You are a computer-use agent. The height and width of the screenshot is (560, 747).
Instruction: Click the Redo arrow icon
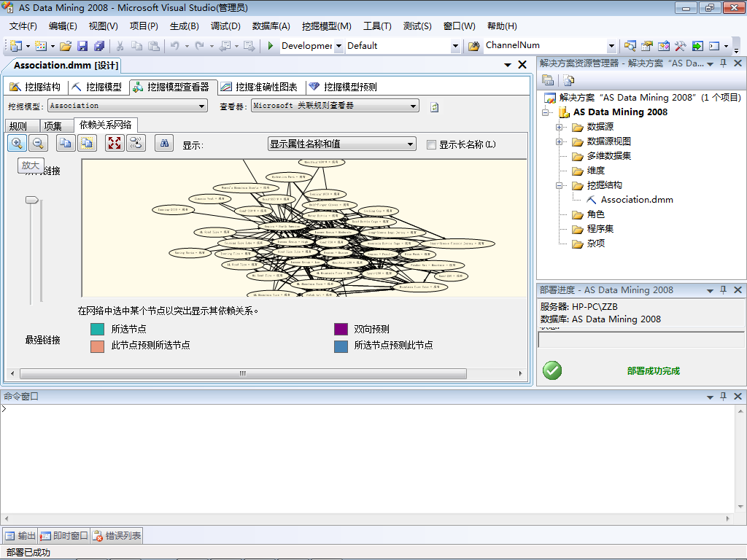[x=200, y=46]
